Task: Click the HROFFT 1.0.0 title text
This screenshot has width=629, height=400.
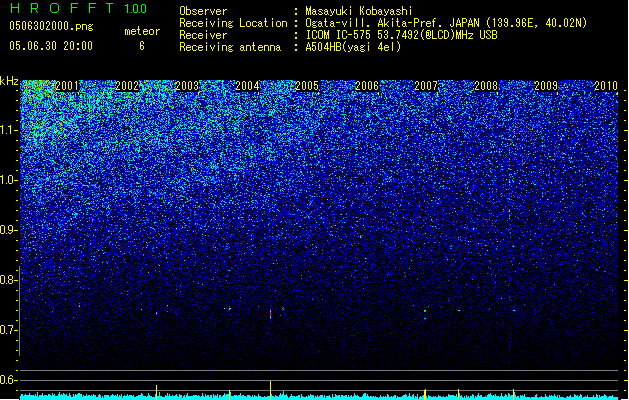Action: click(79, 8)
